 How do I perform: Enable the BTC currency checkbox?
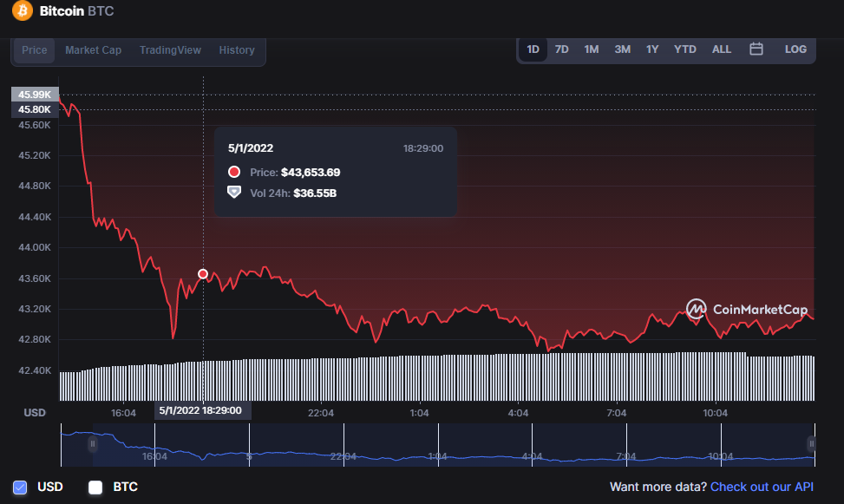95,488
